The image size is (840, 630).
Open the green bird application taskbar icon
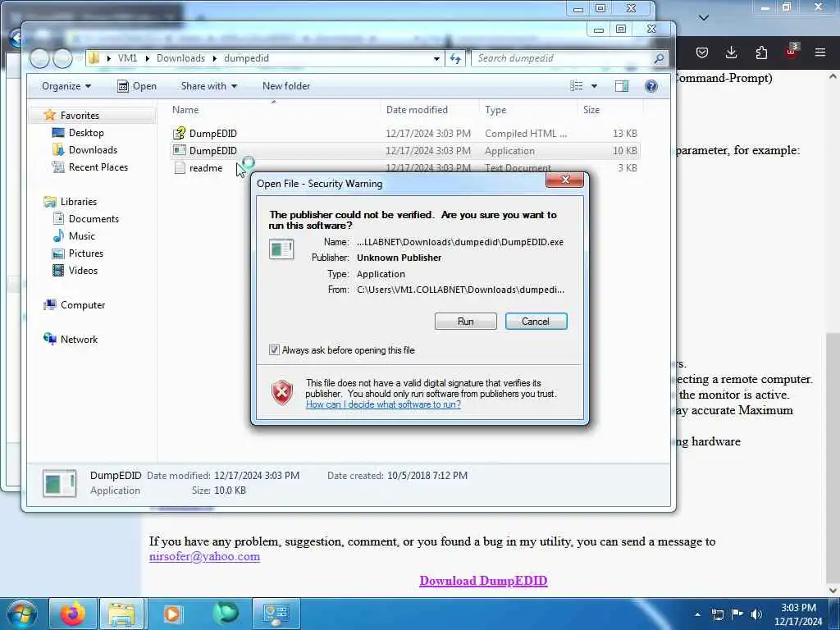(225, 614)
